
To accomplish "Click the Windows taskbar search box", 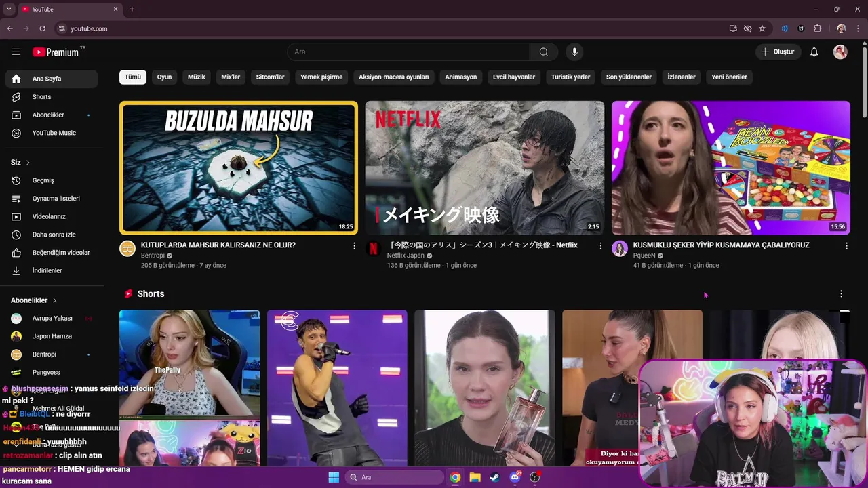I will (x=394, y=477).
